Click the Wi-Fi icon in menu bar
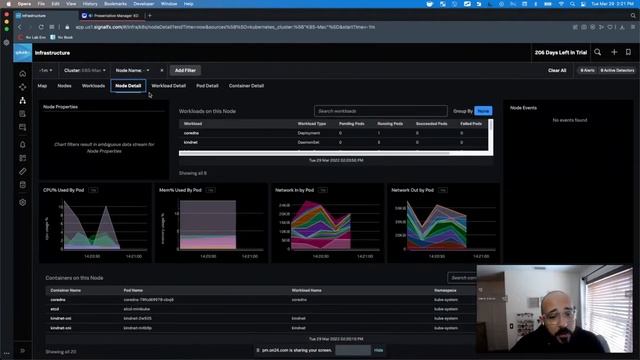 tap(561, 4)
